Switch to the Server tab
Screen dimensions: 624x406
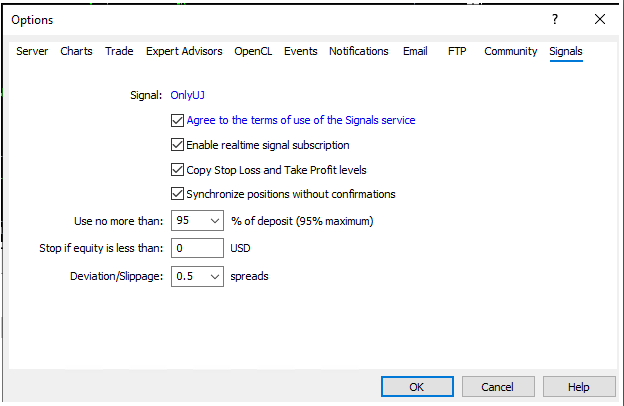[x=32, y=51]
